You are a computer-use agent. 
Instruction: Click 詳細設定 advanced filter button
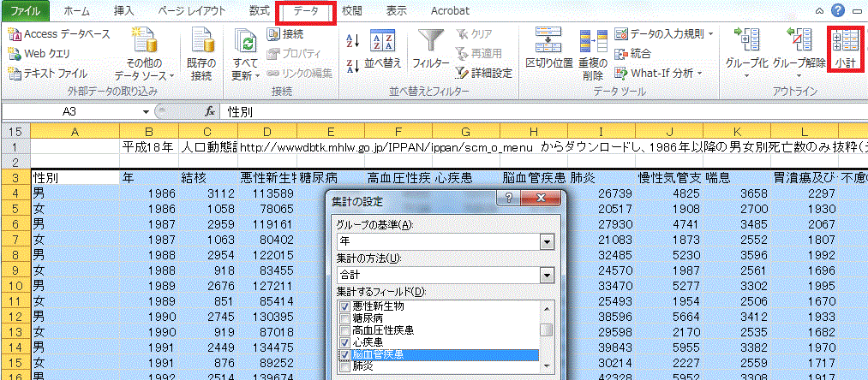click(x=484, y=73)
